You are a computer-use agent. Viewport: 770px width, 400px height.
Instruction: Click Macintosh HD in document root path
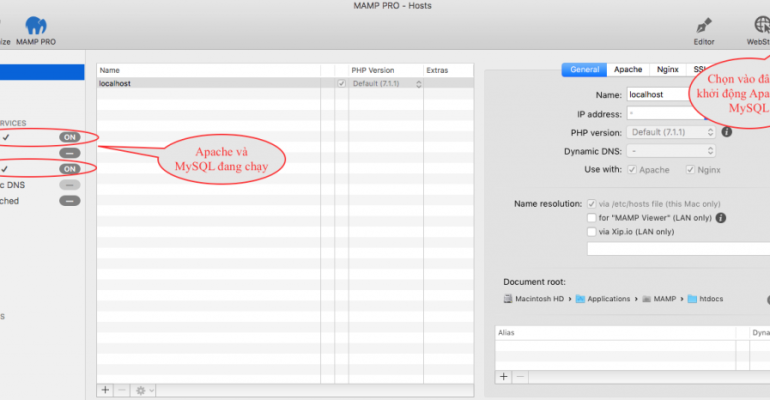click(x=534, y=299)
